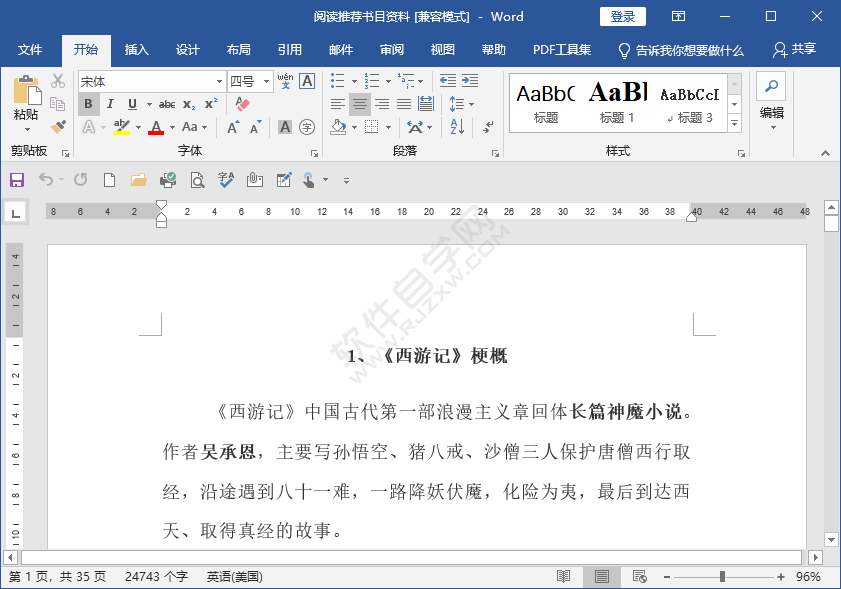Open the phonetic guide wén icon
The height and width of the screenshot is (589, 841).
[285, 81]
